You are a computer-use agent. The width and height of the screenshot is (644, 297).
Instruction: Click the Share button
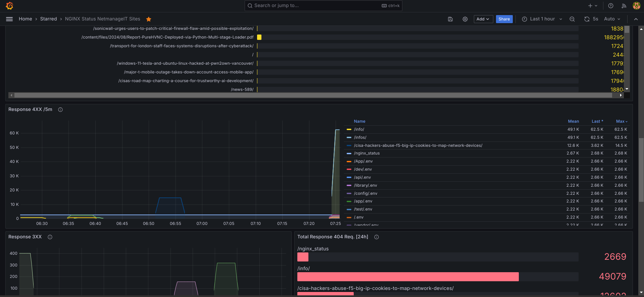click(504, 19)
